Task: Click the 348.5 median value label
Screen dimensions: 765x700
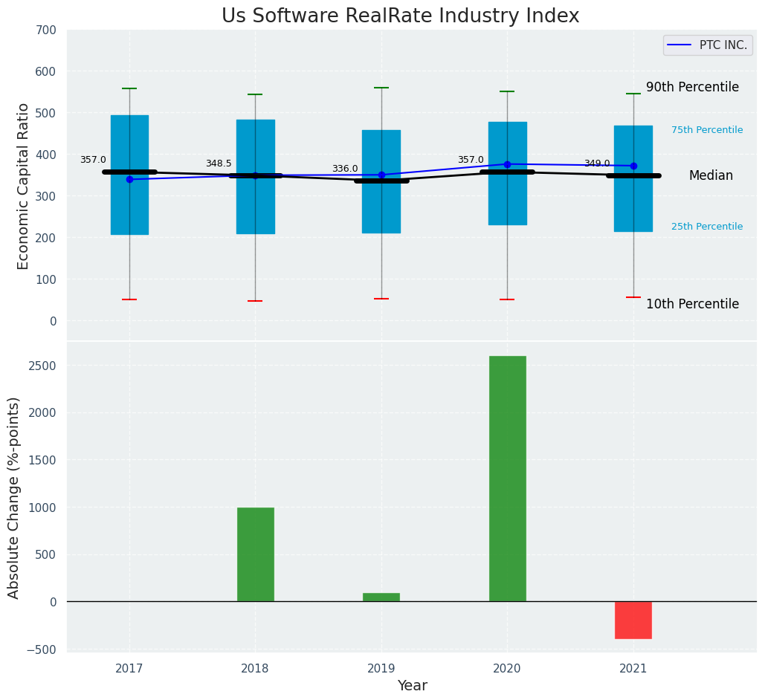Action: tap(219, 163)
